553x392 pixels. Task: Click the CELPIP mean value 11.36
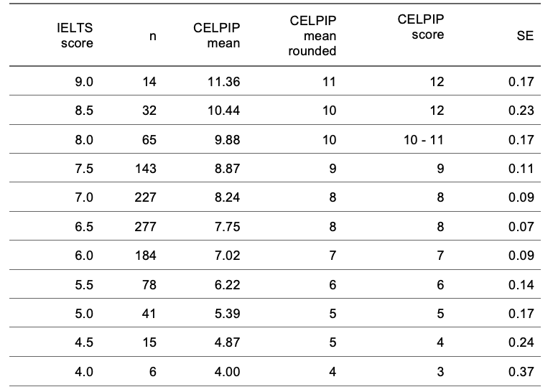pyautogui.click(x=223, y=82)
